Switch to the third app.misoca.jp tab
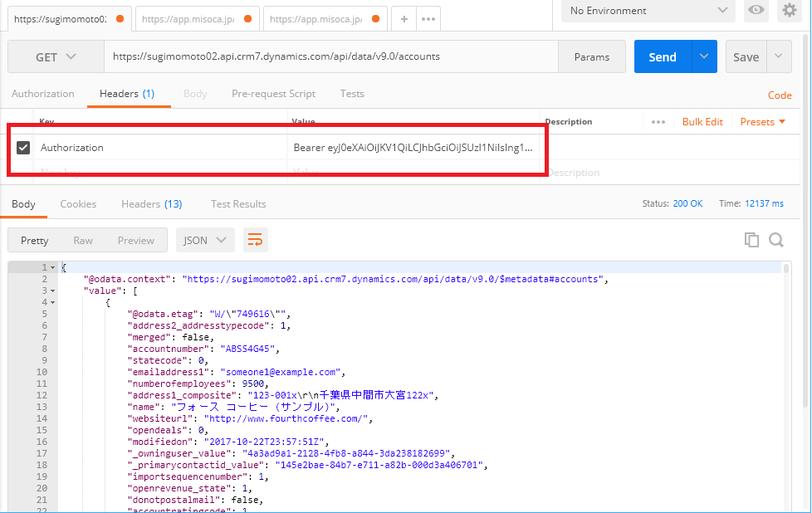Viewport: 812px width, 513px height. pyautogui.click(x=325, y=19)
